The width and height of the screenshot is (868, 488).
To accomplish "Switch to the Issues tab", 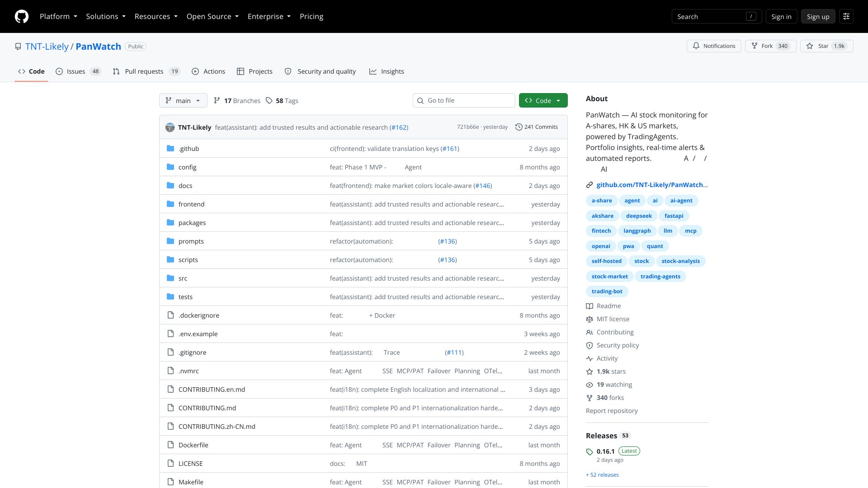I will (78, 71).
